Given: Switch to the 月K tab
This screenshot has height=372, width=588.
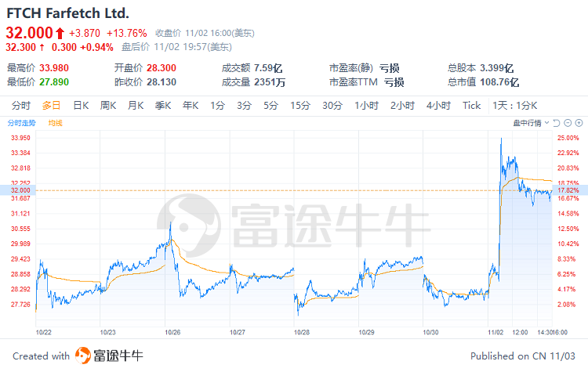Looking at the screenshot, I should [x=136, y=106].
